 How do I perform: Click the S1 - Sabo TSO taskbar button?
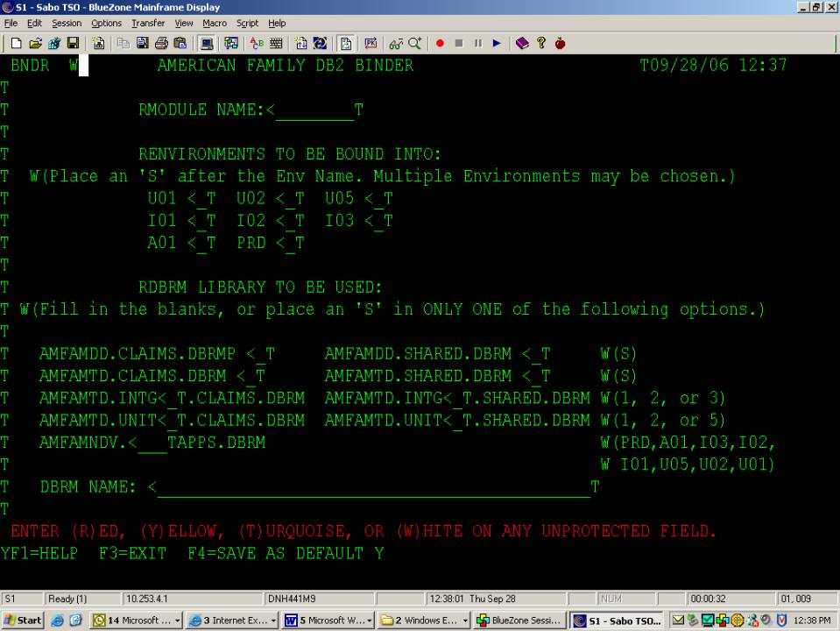616,620
